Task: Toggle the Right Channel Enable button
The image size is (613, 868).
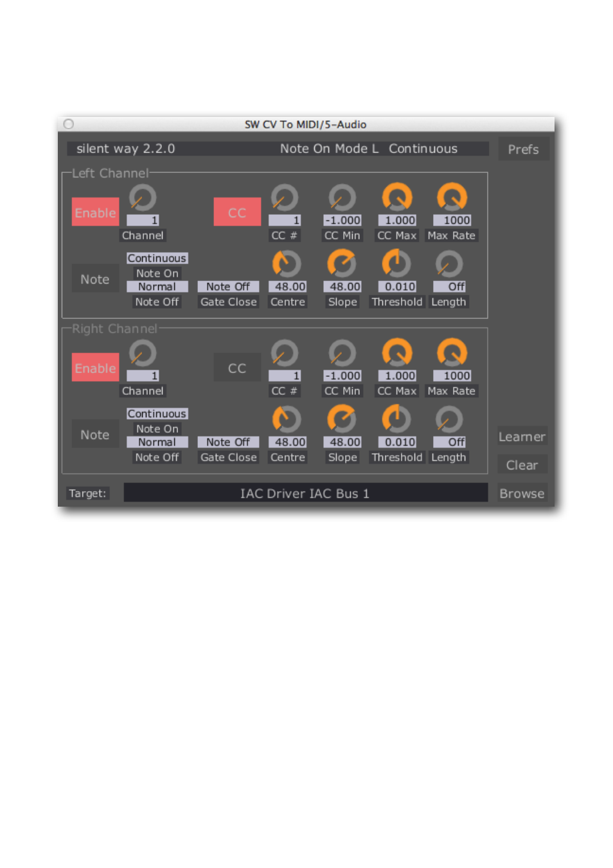Action: (95, 368)
